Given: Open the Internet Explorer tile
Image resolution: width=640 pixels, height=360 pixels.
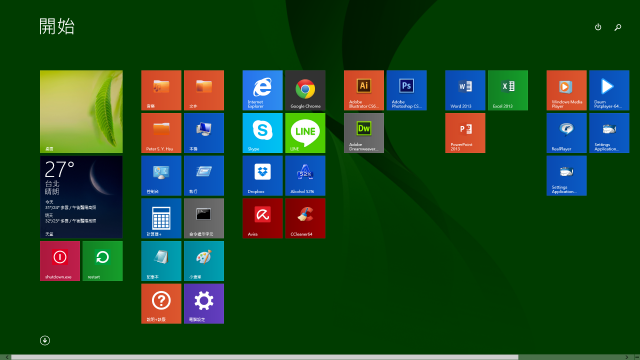Looking at the screenshot, I should (x=262, y=90).
